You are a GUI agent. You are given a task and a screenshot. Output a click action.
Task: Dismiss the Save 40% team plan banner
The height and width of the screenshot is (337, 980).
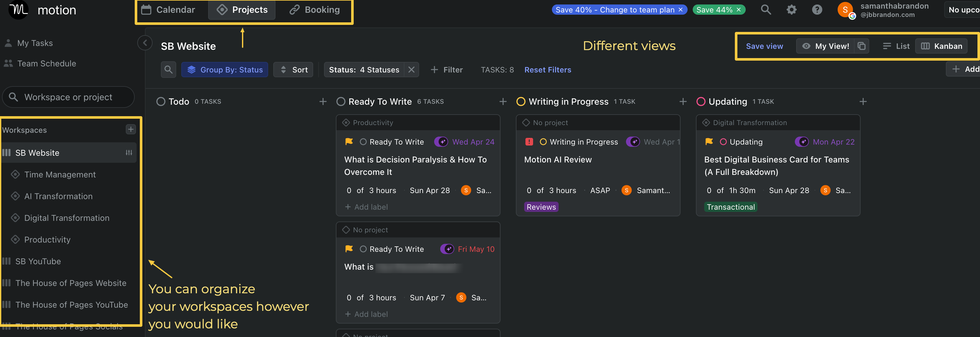[681, 10]
